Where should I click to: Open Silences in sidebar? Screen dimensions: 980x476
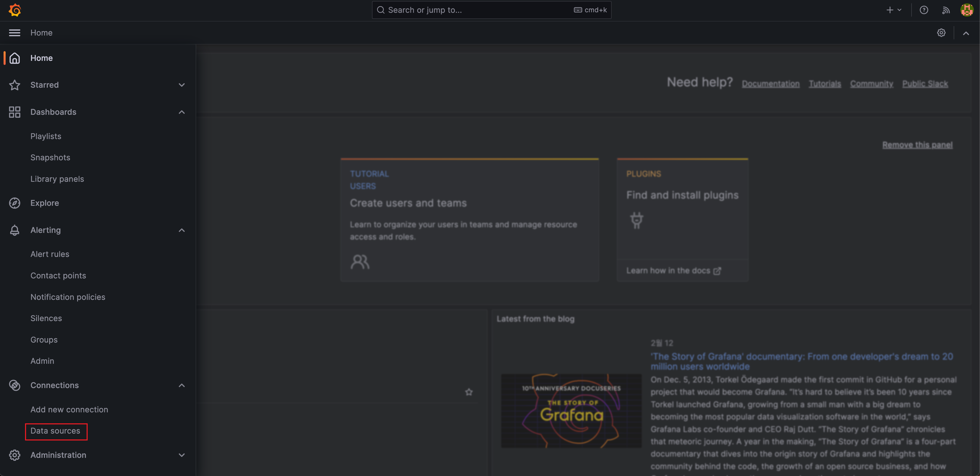coord(46,318)
